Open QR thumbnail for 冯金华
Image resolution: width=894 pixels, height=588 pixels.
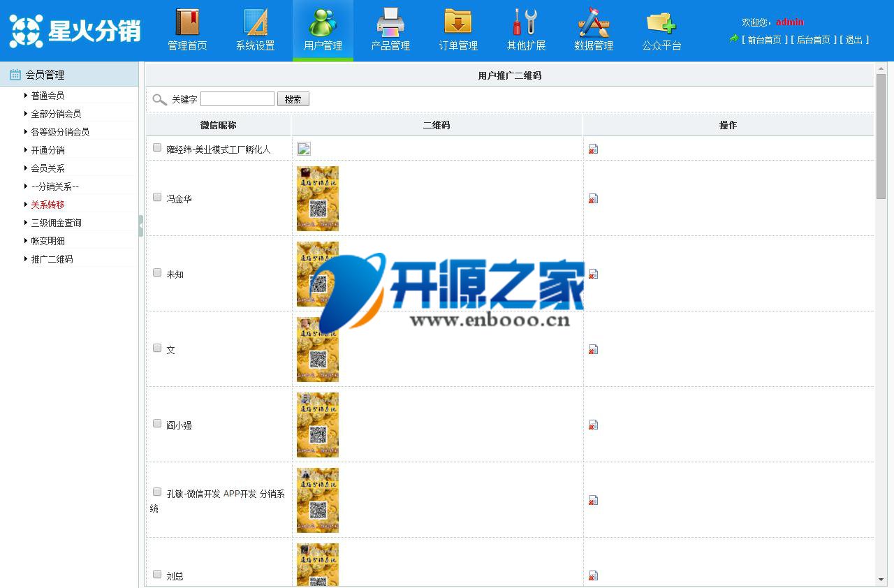click(318, 198)
